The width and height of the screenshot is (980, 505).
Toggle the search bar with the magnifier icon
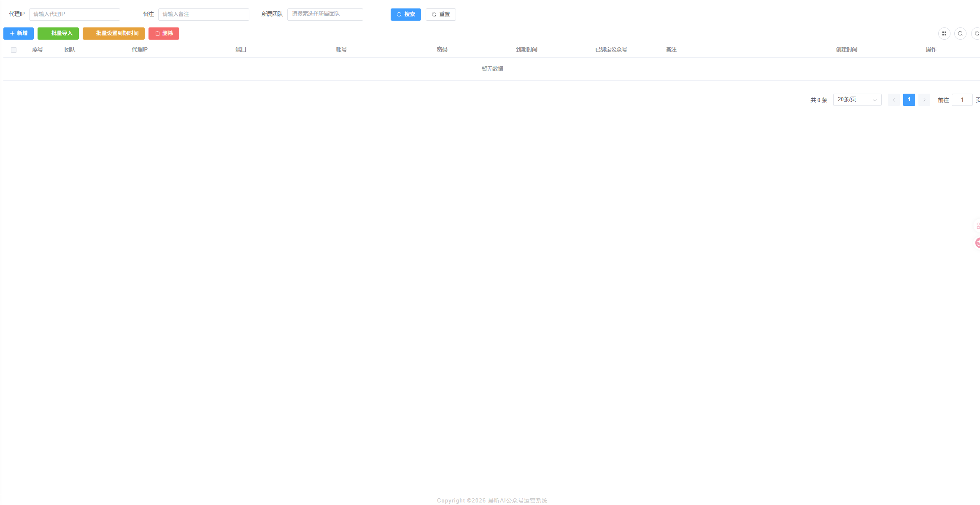[960, 33]
